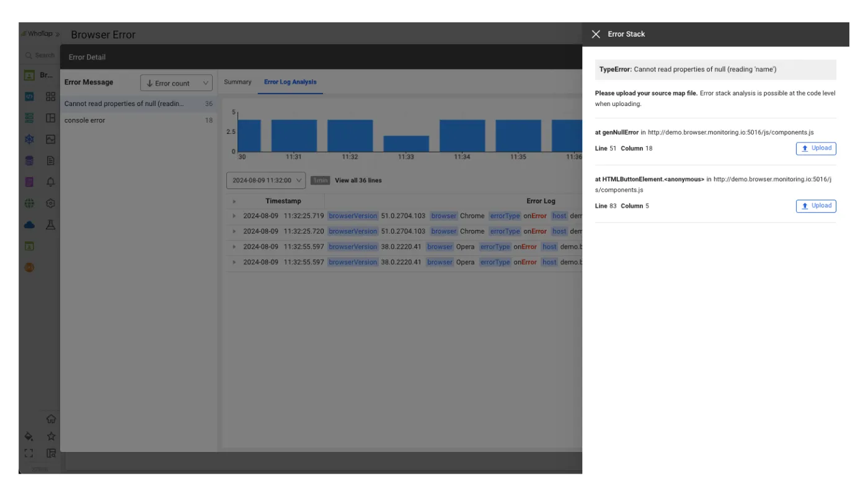
Task: Open the settings gear icon in sidebar
Action: 51,203
